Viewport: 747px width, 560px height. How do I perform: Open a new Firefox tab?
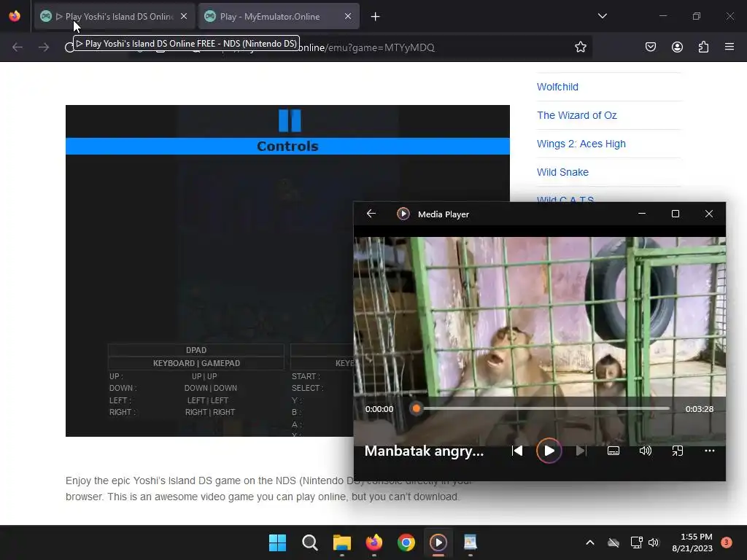click(376, 17)
